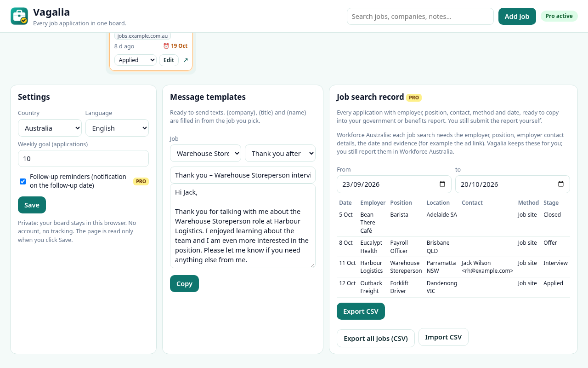The height and width of the screenshot is (368, 588).
Task: Click the message subject line field
Action: click(x=243, y=175)
